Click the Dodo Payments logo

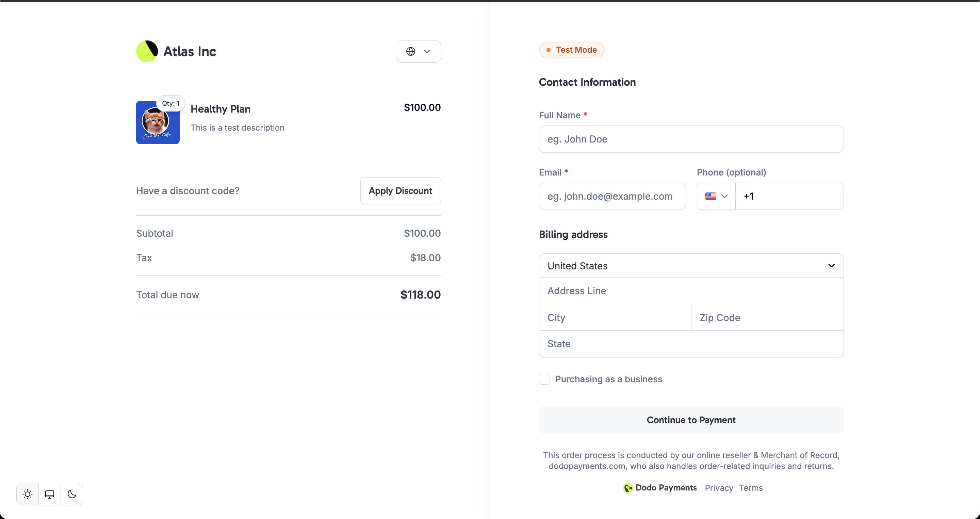click(627, 488)
